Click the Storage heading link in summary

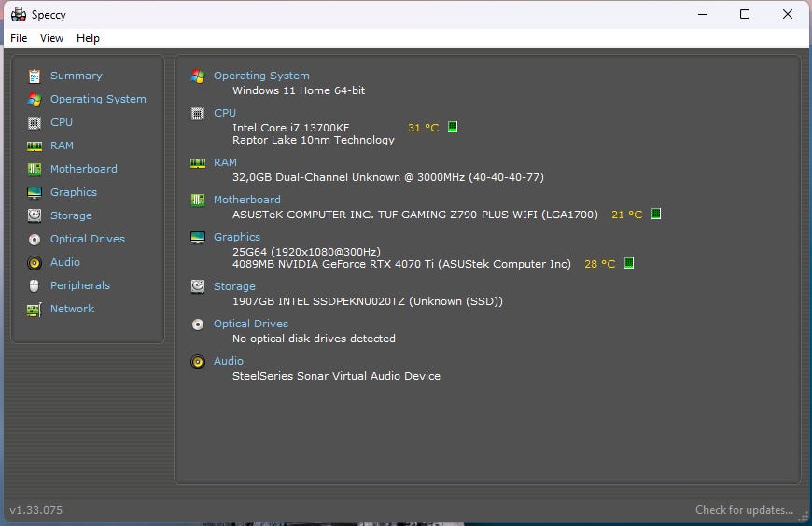(234, 286)
